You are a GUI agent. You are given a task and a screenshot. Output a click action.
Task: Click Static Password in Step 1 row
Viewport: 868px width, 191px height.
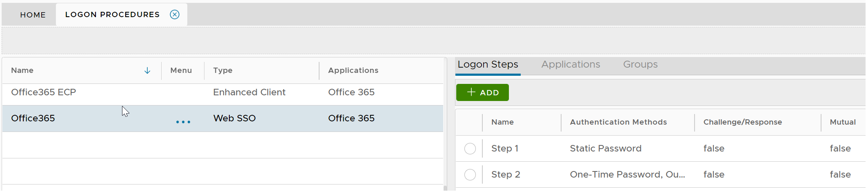(605, 149)
